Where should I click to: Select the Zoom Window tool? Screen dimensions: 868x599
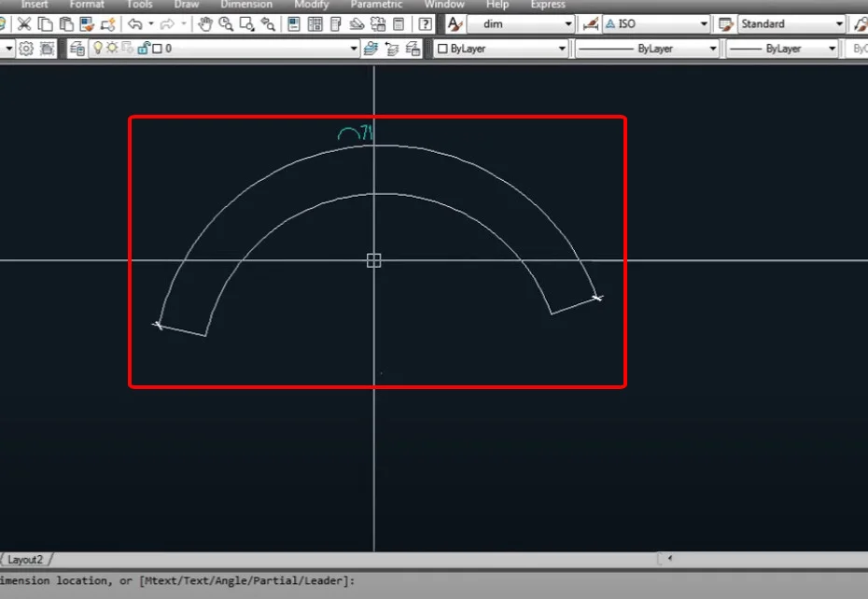click(x=247, y=24)
